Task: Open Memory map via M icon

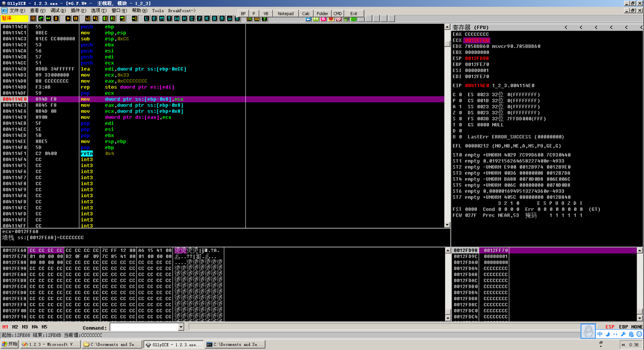Action: [162, 18]
